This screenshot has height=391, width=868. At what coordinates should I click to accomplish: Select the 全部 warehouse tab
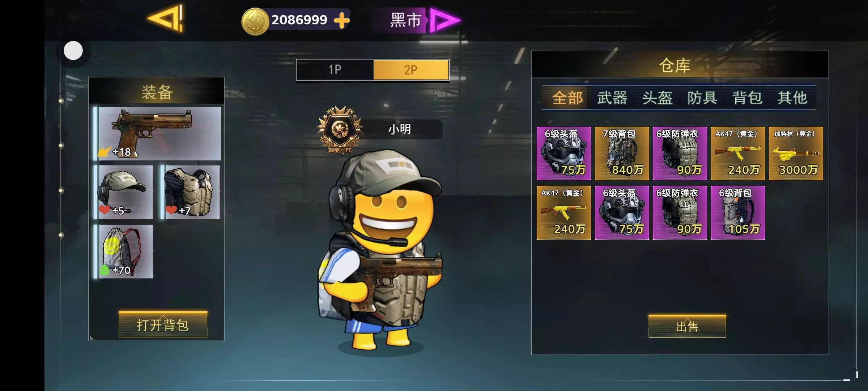coord(567,98)
